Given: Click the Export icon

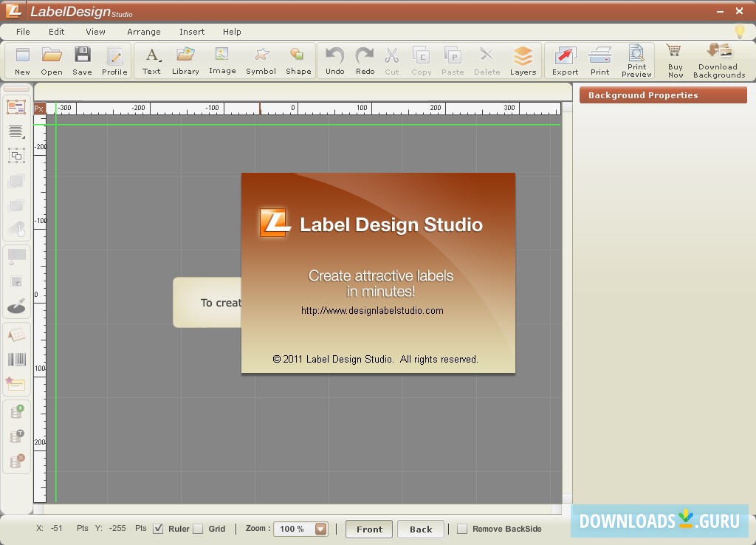Looking at the screenshot, I should tap(565, 60).
